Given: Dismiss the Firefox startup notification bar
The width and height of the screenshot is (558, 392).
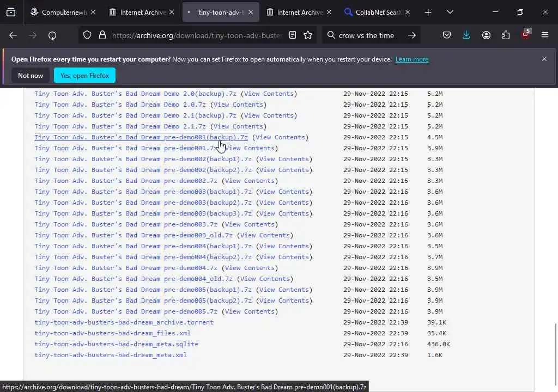Looking at the screenshot, I should (x=544, y=59).
